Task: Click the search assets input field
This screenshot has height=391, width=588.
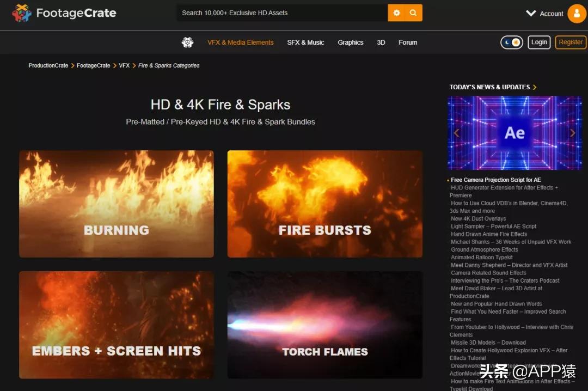Action: pos(281,13)
